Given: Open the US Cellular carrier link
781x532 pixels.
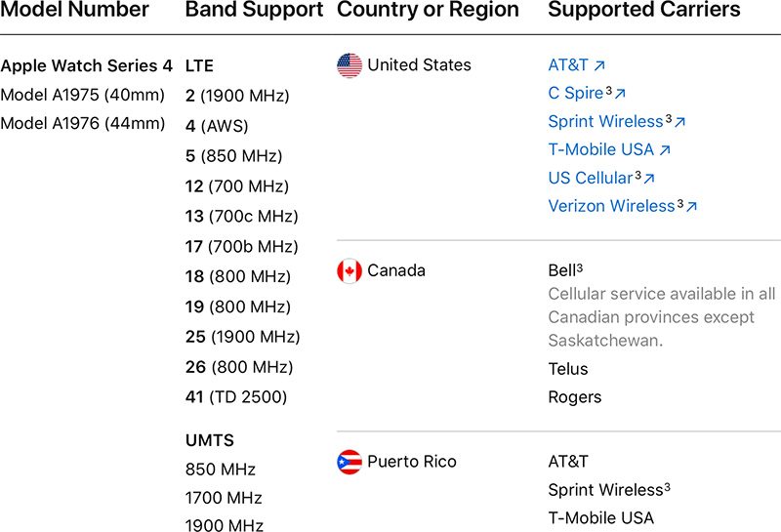Looking at the screenshot, I should pyautogui.click(x=590, y=179).
